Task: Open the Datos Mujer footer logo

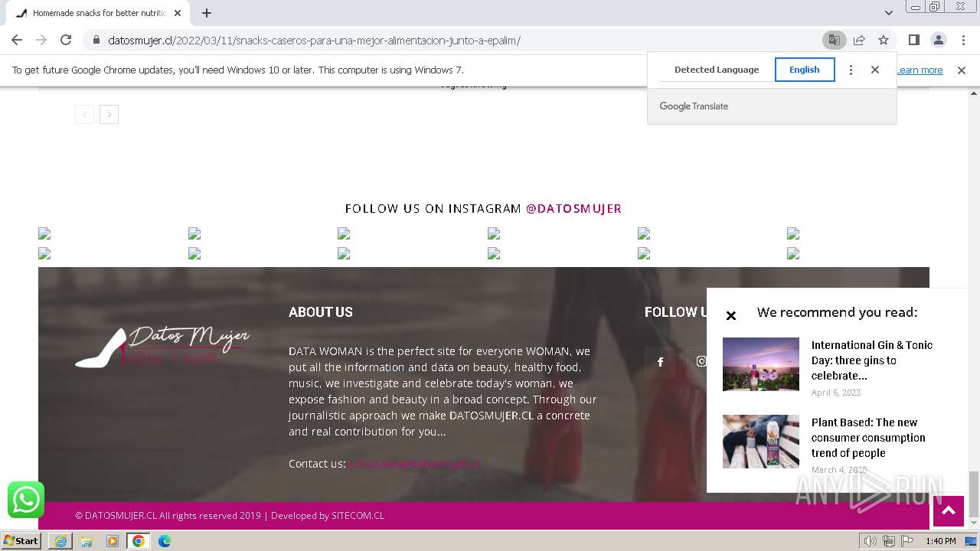Action: tap(162, 347)
